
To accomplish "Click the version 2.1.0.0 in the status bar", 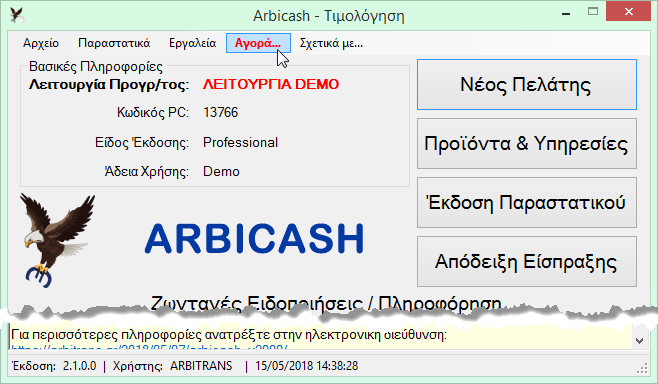I will [80, 366].
